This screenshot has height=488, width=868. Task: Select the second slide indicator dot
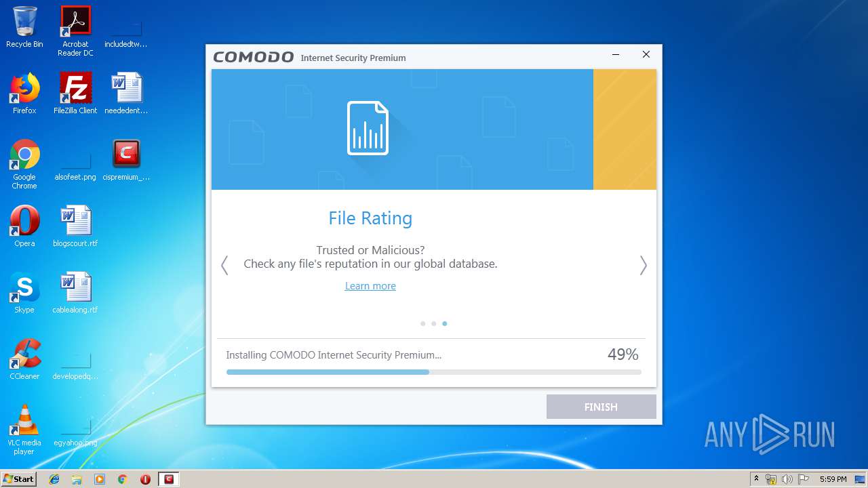[x=434, y=323]
